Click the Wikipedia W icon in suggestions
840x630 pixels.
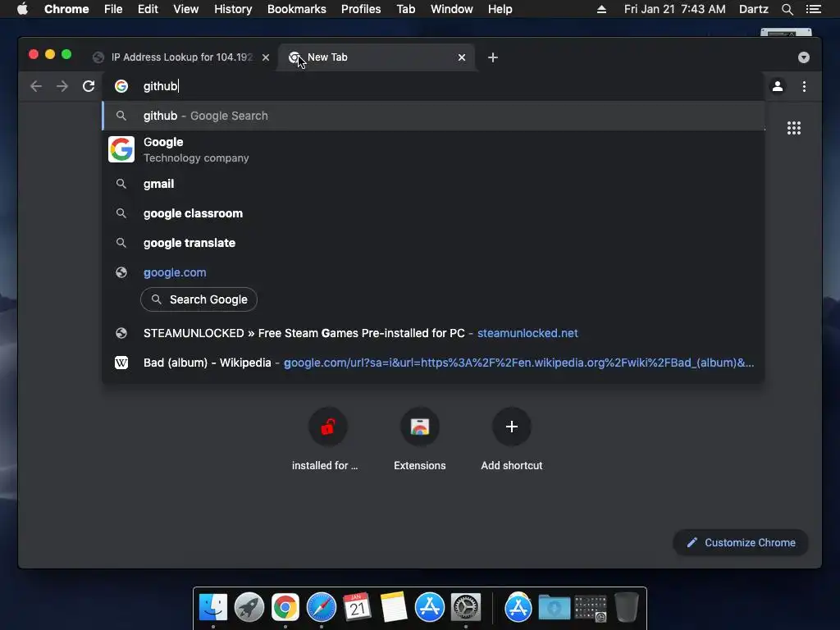[121, 363]
